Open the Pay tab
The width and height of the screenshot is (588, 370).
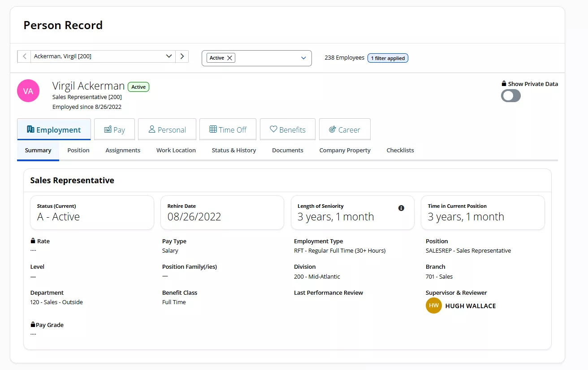tap(114, 129)
